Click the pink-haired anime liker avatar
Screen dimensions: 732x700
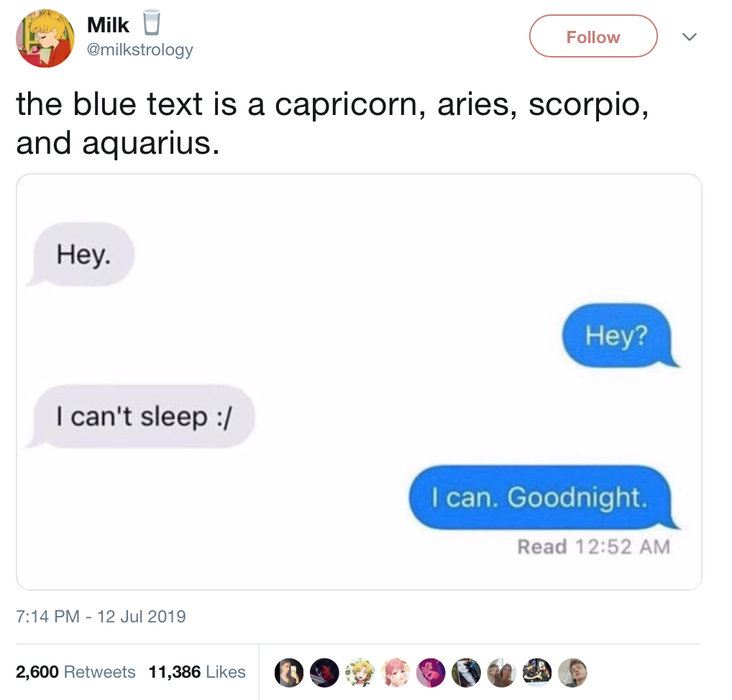click(x=395, y=673)
